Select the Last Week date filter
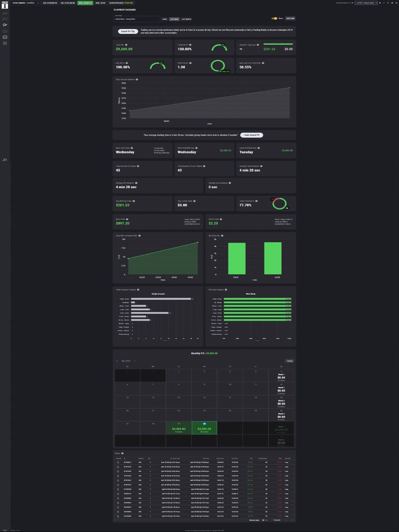Image resolution: width=399 pixels, height=532 pixels. (x=174, y=19)
